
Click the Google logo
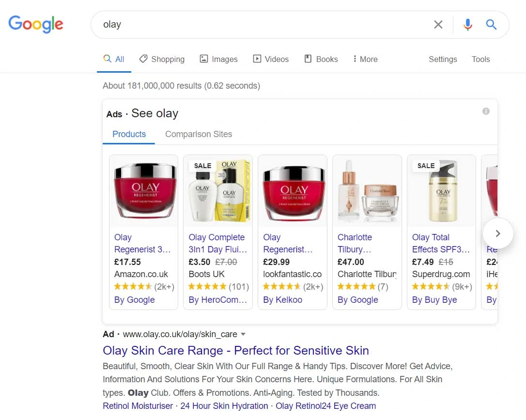pyautogui.click(x=36, y=24)
